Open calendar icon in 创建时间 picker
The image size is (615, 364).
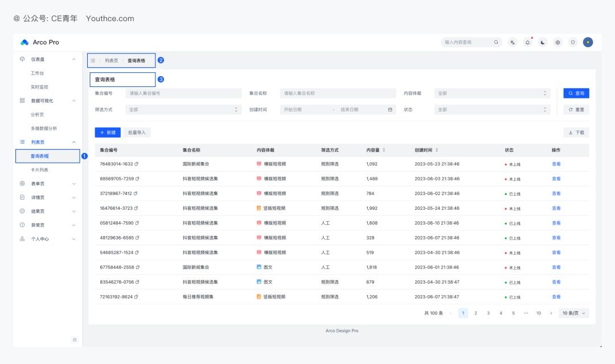click(x=390, y=110)
